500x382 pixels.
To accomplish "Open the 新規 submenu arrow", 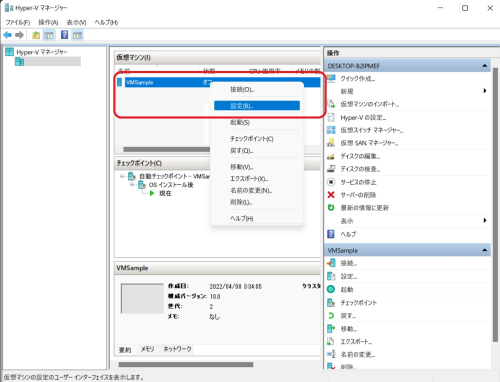I will click(485, 91).
